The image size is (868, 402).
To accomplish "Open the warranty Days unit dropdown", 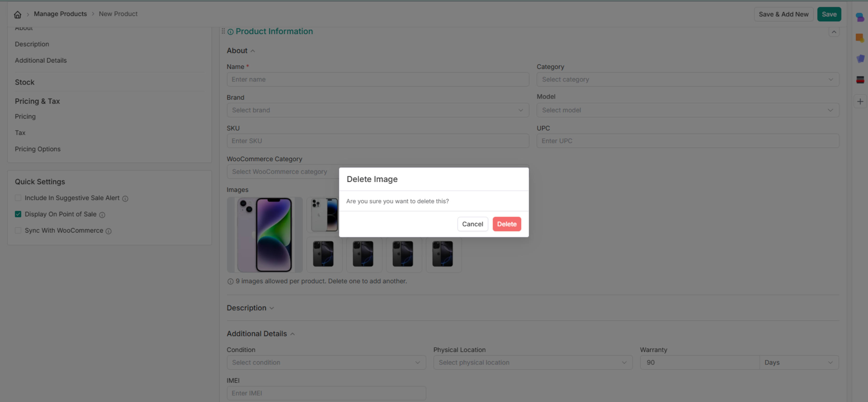I will point(799,363).
